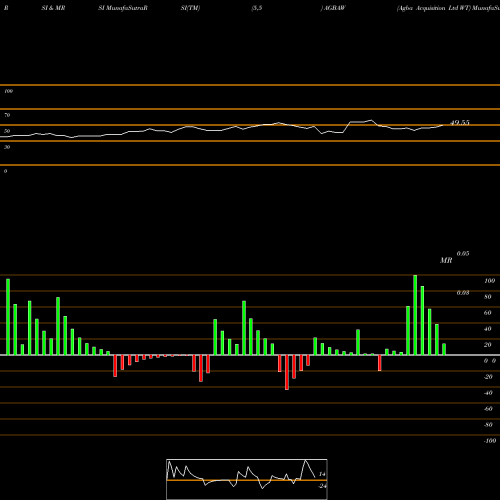Viewport: 500px width, 500px height.
Task: Click the RSI 100 axis label
Action: click(x=8, y=91)
